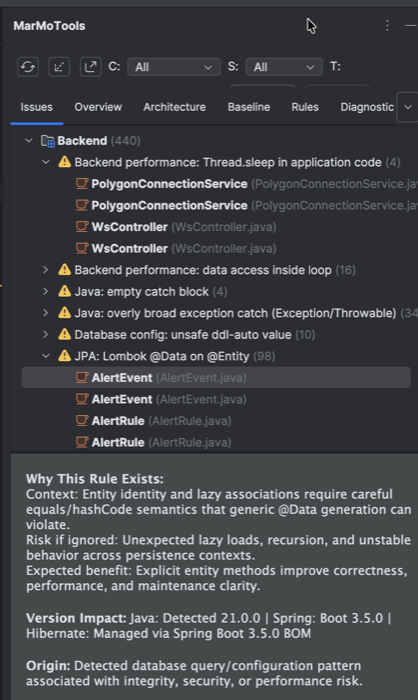Select the highlighted AlertEvent issue row

[x=216, y=378]
